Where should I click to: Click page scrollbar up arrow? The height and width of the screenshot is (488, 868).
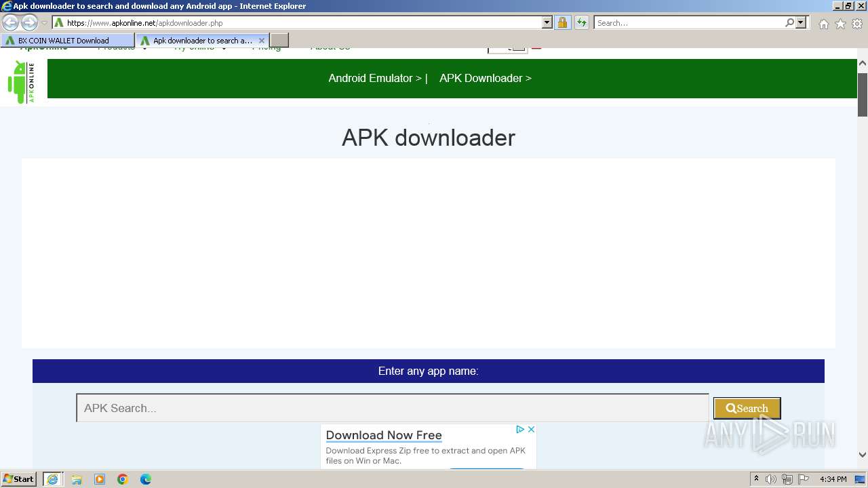[863, 64]
